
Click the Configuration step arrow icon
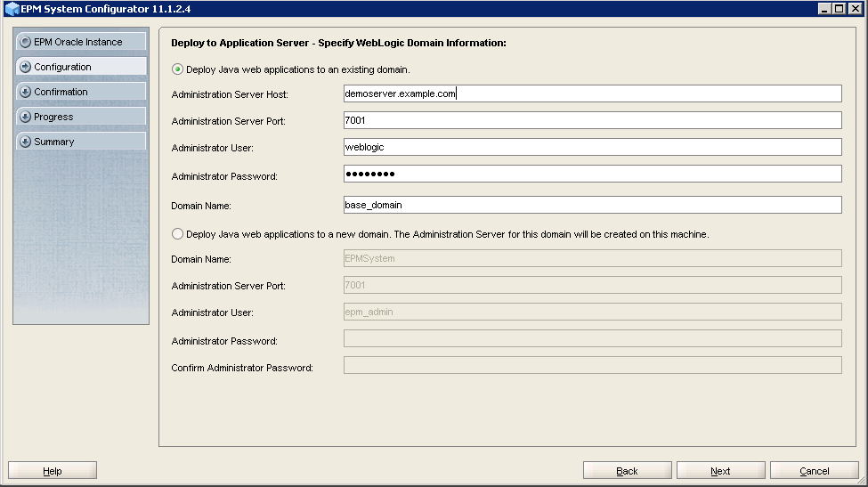(x=26, y=67)
